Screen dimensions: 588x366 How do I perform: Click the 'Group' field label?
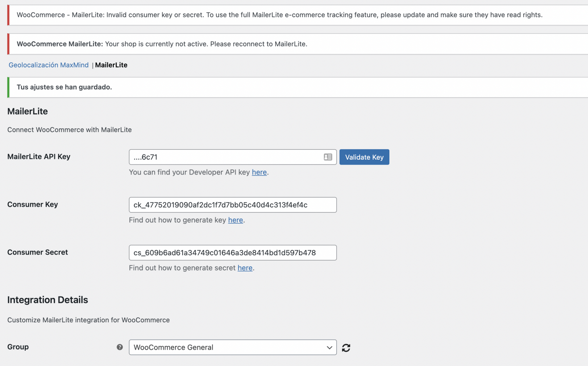(18, 347)
